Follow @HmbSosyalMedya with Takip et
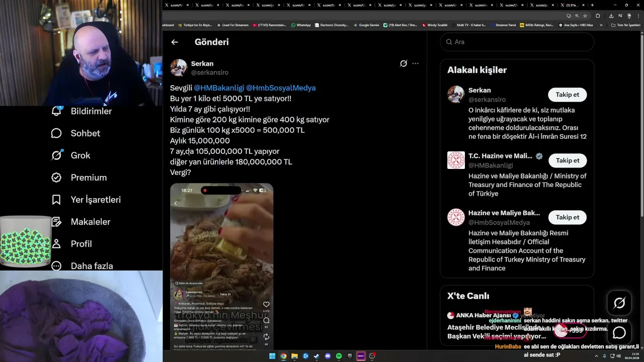Screen dimensions: 644x362 567,217
